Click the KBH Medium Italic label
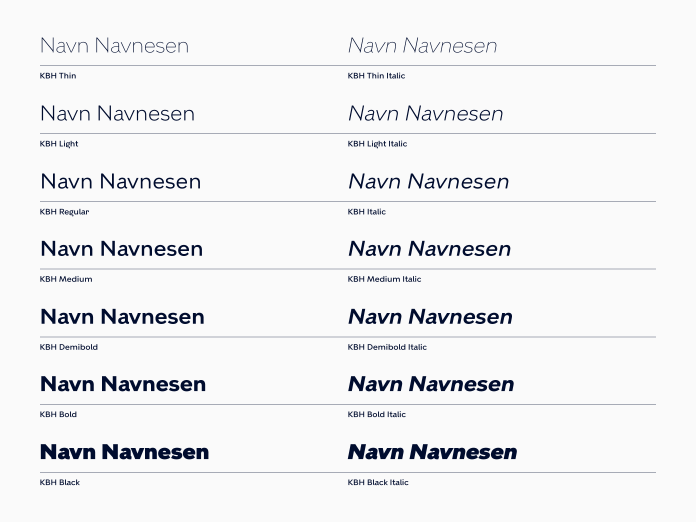 384,279
